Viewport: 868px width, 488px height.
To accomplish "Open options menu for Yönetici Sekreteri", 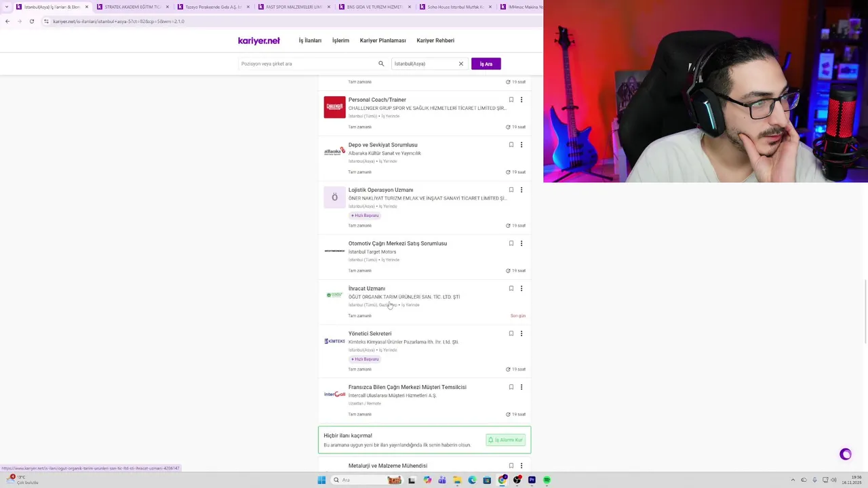I will tap(521, 333).
